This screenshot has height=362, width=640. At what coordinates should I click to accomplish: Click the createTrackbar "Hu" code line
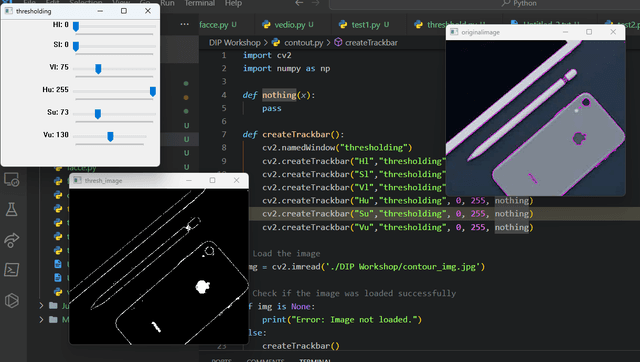tap(398, 201)
